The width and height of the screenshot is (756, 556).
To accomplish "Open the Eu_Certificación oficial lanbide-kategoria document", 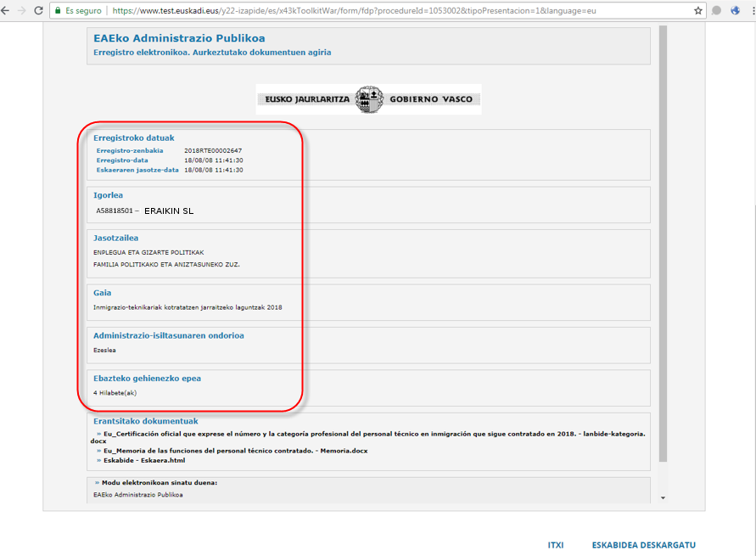I will point(373,433).
